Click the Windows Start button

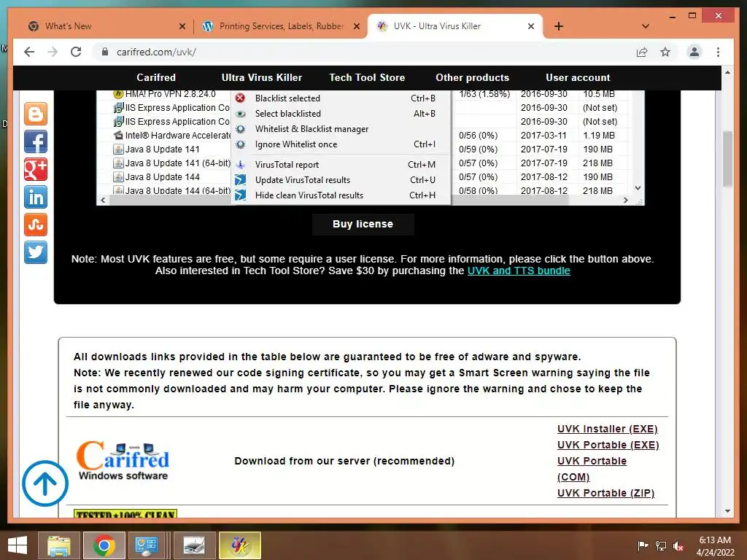[18, 545]
